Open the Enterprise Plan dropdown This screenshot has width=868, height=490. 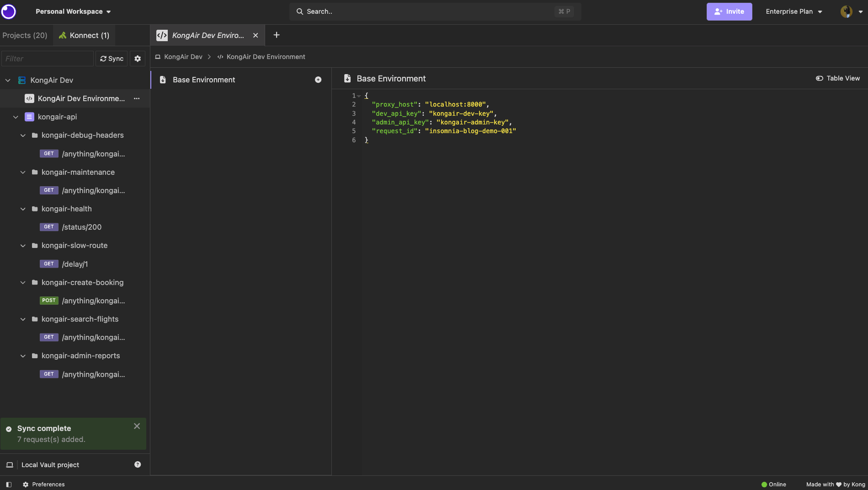point(794,11)
